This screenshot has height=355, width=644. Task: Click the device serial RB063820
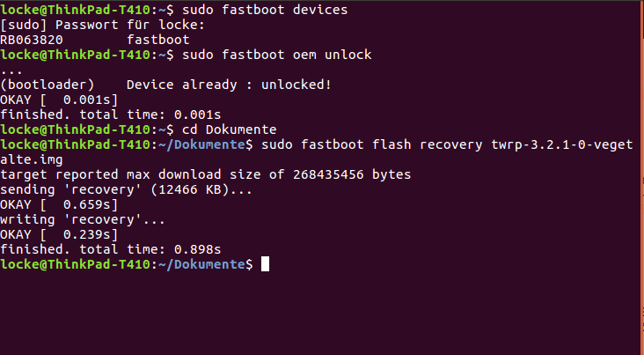tap(32, 40)
